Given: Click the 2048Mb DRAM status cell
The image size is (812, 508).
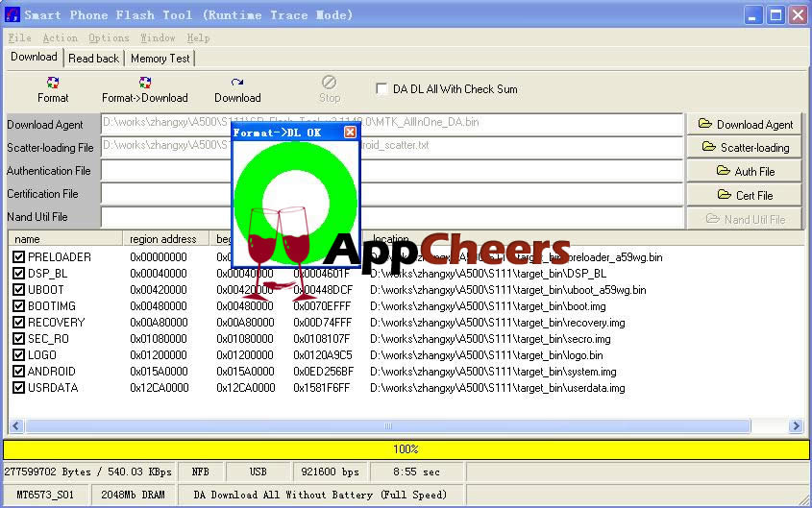Looking at the screenshot, I should (133, 495).
